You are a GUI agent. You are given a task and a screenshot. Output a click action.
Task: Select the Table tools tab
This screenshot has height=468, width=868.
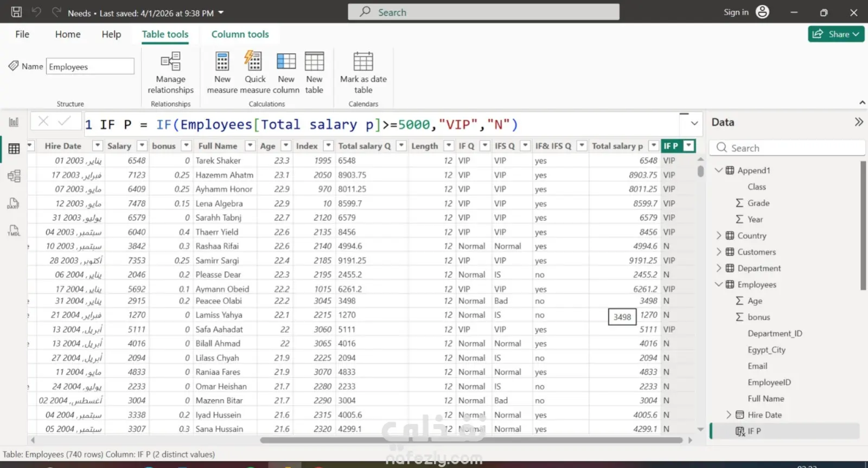tap(165, 34)
